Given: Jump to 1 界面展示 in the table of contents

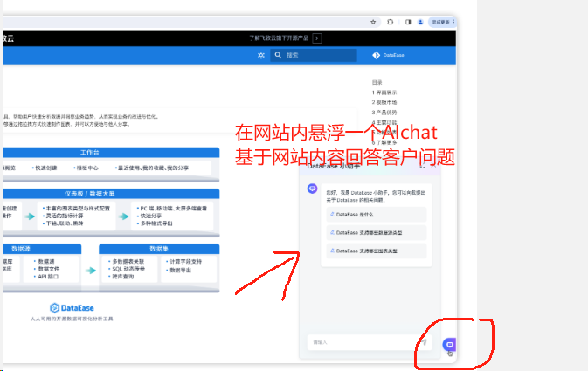Looking at the screenshot, I should pyautogui.click(x=384, y=93).
